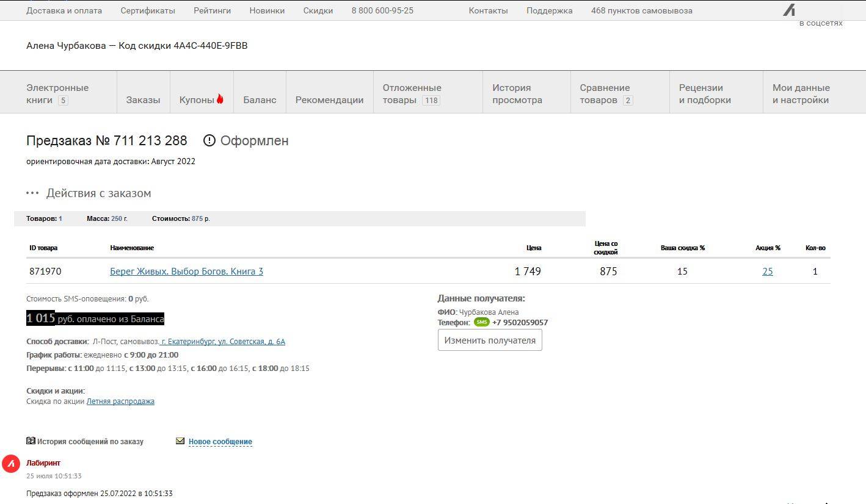Click the red Labirint avatar beside the message
This screenshot has height=504, width=866.
11,464
